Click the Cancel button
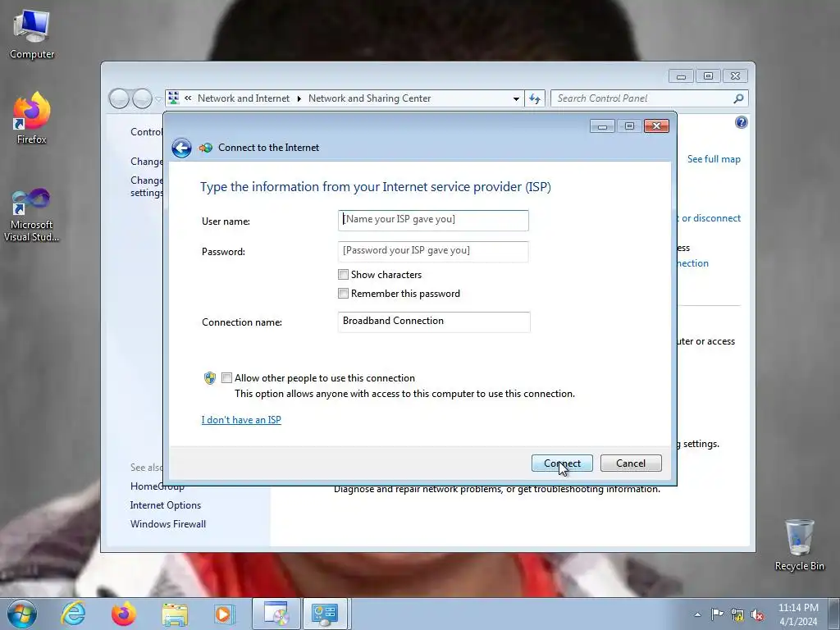 pyautogui.click(x=631, y=463)
